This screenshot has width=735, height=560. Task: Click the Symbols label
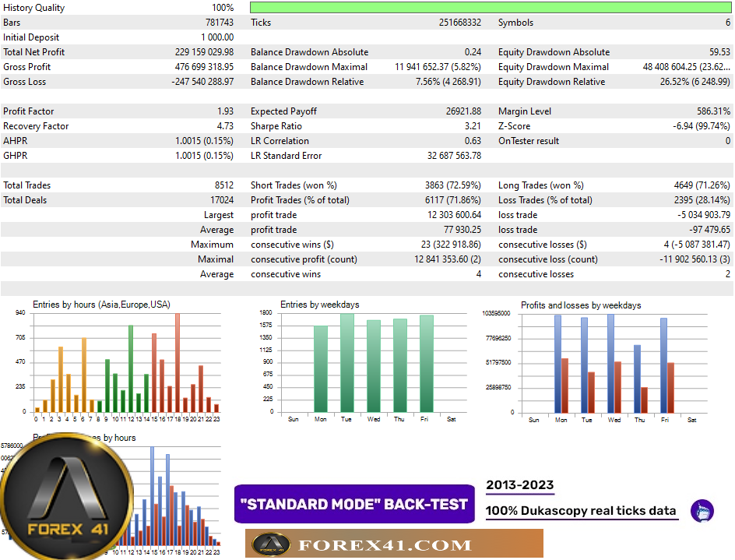515,23
